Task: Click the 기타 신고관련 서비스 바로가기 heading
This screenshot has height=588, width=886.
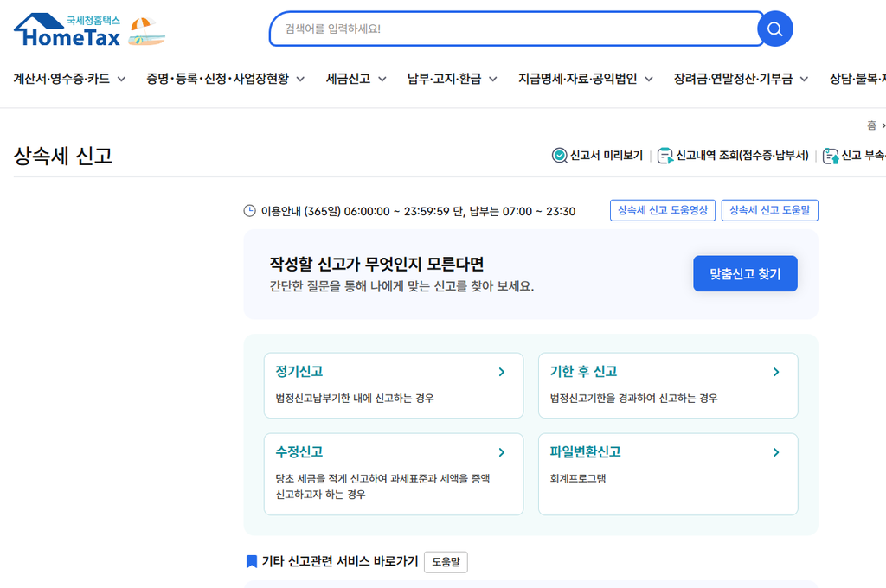Action: point(339,561)
